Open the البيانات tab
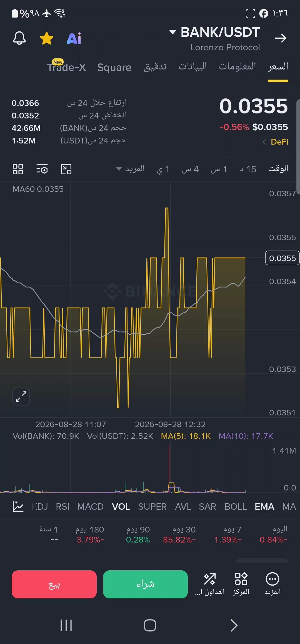The height and width of the screenshot is (644, 300). pyautogui.click(x=193, y=66)
